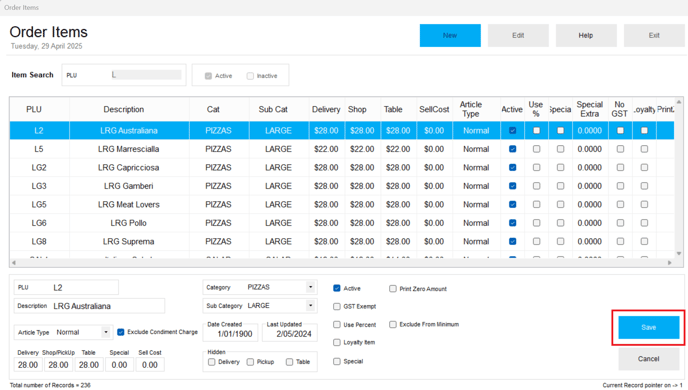Expand the Category dropdown showing PIZZAS

pyautogui.click(x=310, y=287)
